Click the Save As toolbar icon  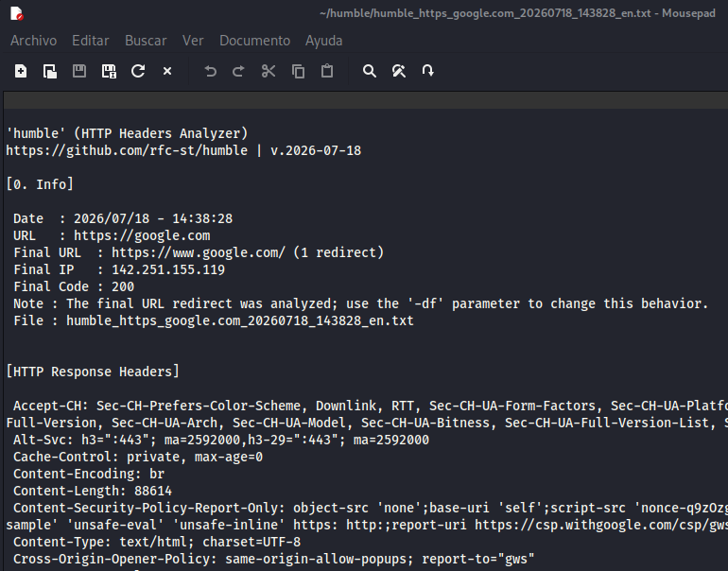pos(109,71)
